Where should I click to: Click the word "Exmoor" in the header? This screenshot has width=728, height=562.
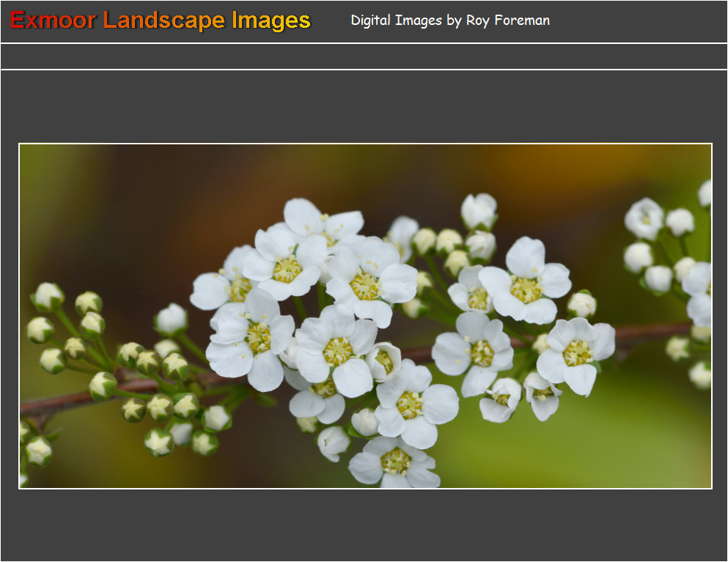coord(53,21)
